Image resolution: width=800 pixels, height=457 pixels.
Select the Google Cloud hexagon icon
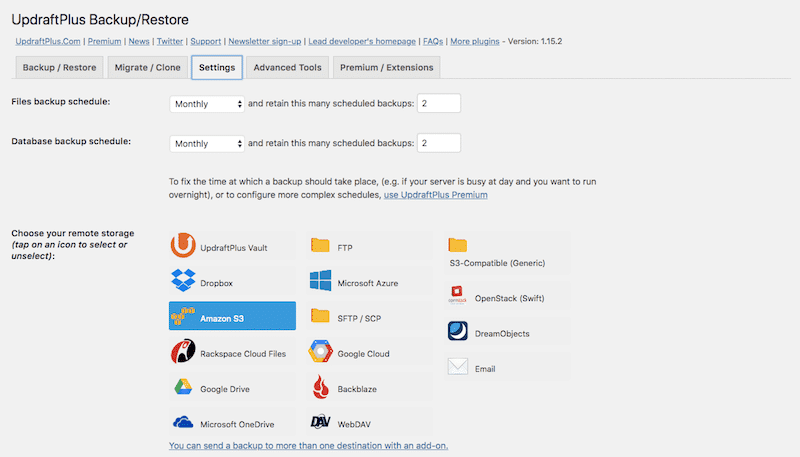click(320, 351)
